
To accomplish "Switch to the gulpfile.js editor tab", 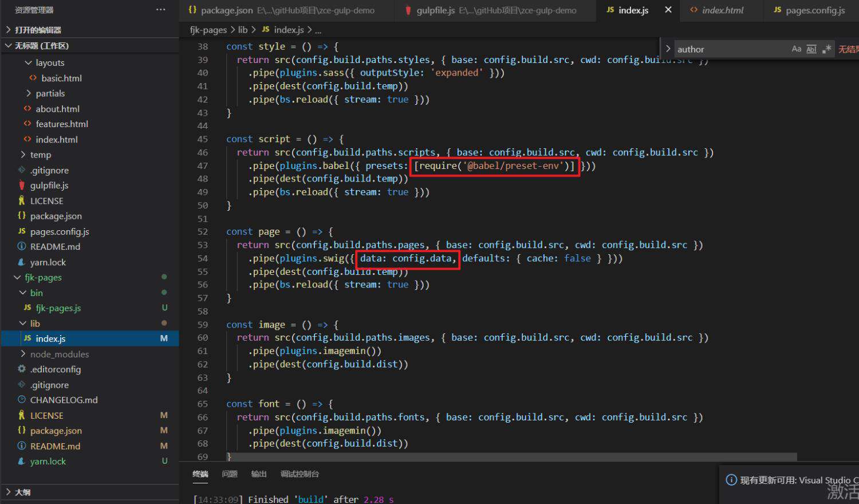I will pyautogui.click(x=495, y=10).
